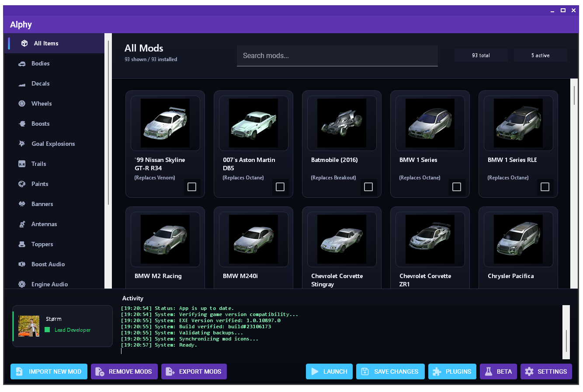Check the BMW 1 Series mod checkbox
This screenshot has width=583, height=392.
[457, 187]
